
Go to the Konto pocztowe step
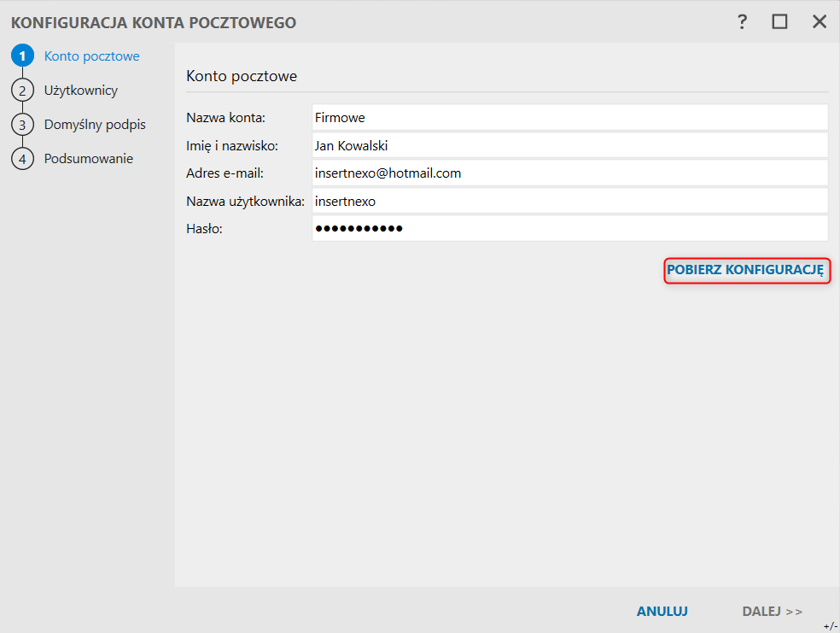click(x=91, y=56)
